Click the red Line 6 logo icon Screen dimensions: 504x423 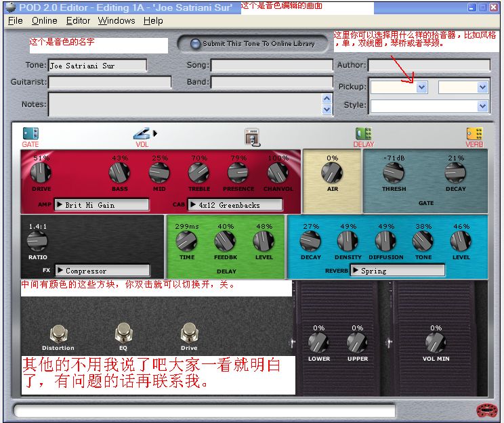coord(487,410)
